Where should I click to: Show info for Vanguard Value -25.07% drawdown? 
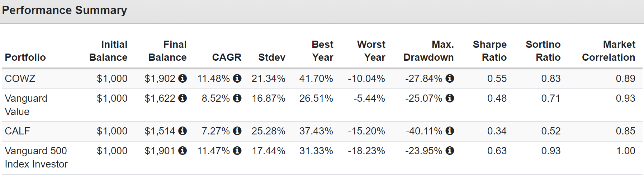450,98
